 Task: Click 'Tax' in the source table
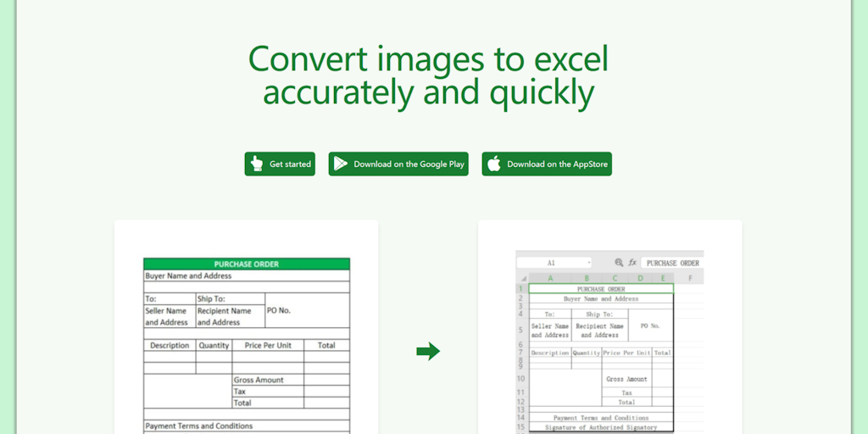coord(240,392)
